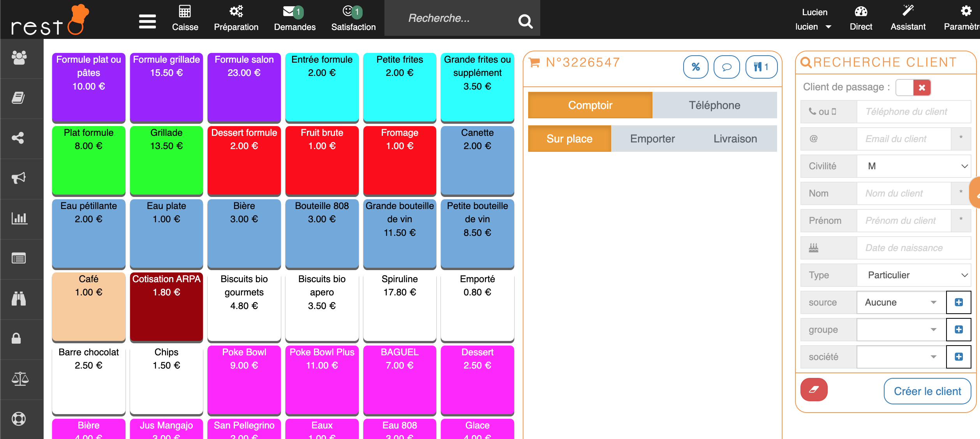Click the megaphone sidebar icon
This screenshot has width=980, height=439.
(19, 178)
